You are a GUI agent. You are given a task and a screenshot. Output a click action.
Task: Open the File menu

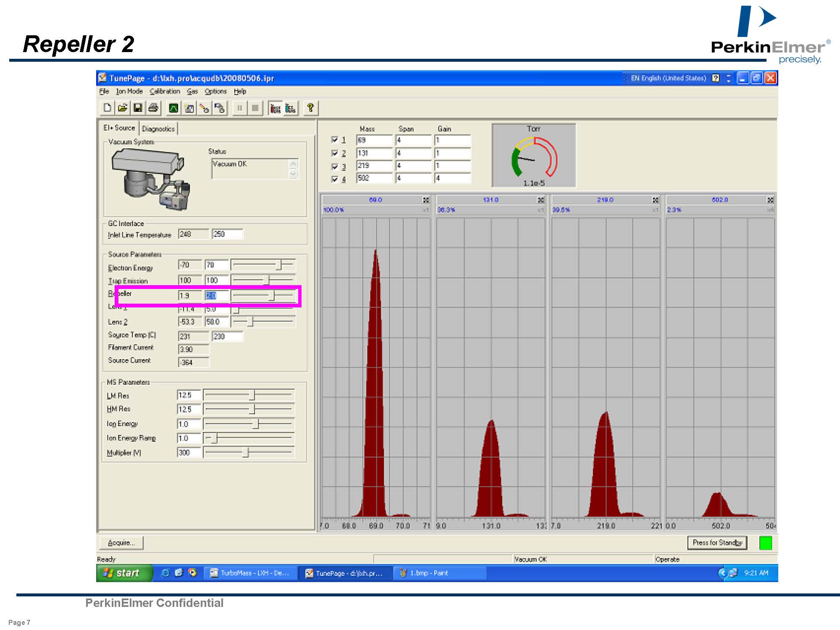point(104,91)
